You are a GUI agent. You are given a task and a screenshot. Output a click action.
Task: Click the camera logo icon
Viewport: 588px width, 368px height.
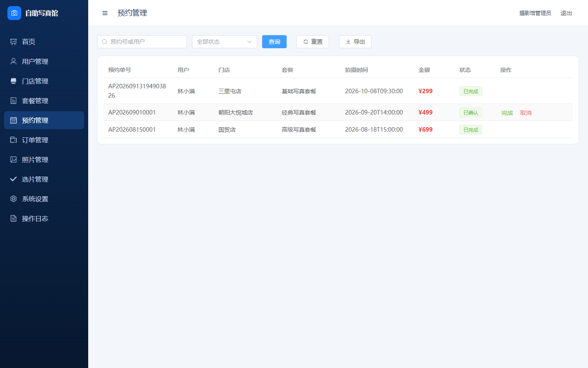tap(14, 13)
